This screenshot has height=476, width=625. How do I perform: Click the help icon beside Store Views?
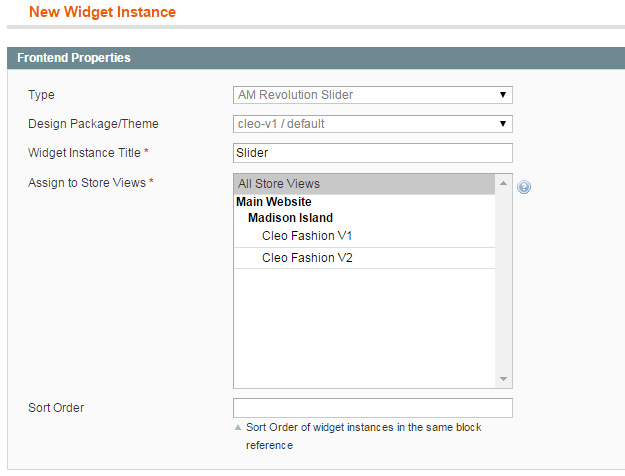524,187
